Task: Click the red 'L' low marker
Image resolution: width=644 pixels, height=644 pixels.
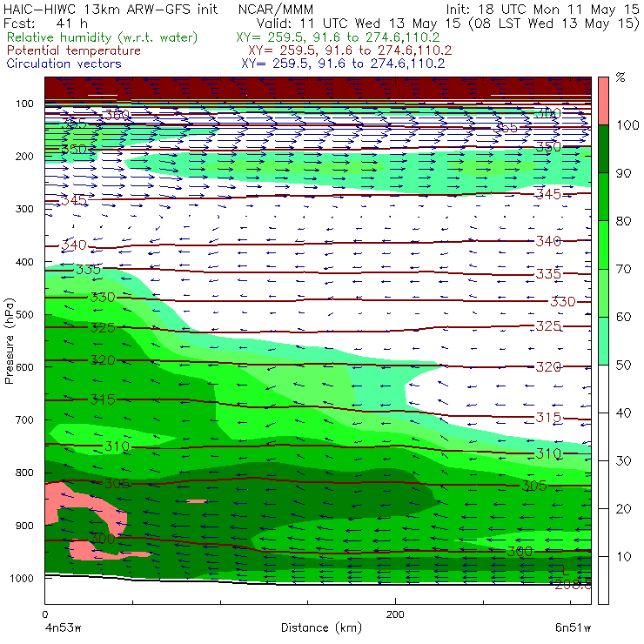Action: 566,571
